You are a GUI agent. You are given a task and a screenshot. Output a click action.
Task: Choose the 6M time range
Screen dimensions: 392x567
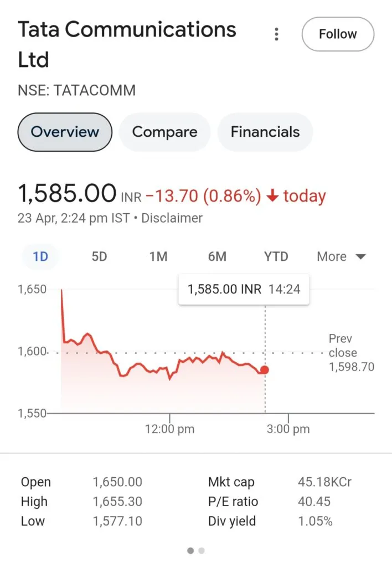217,256
